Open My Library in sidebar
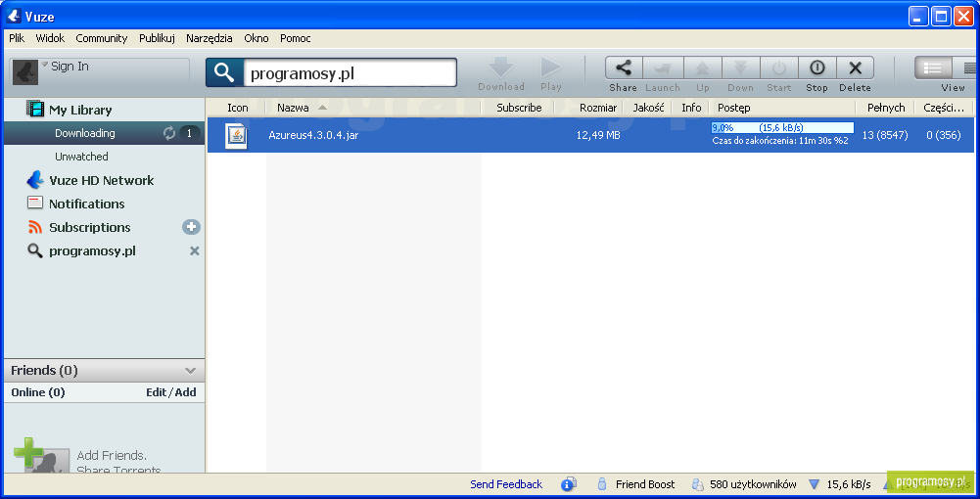Viewport: 980px width, 499px height. [80, 110]
